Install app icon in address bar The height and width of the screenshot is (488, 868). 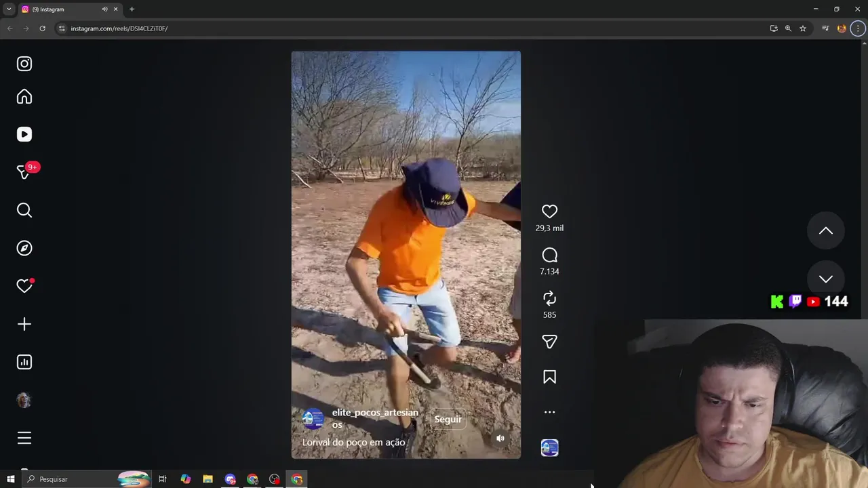tap(774, 28)
